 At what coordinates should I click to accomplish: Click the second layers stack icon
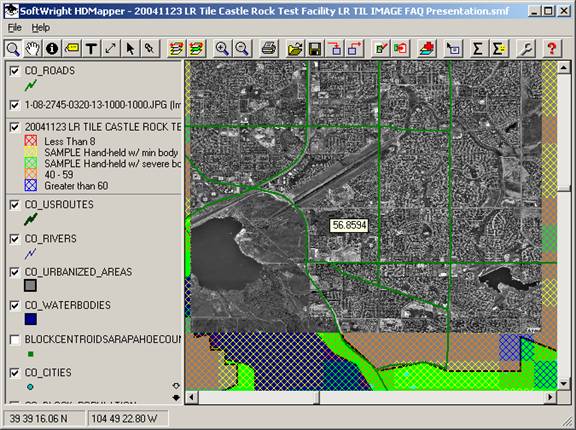tap(196, 48)
